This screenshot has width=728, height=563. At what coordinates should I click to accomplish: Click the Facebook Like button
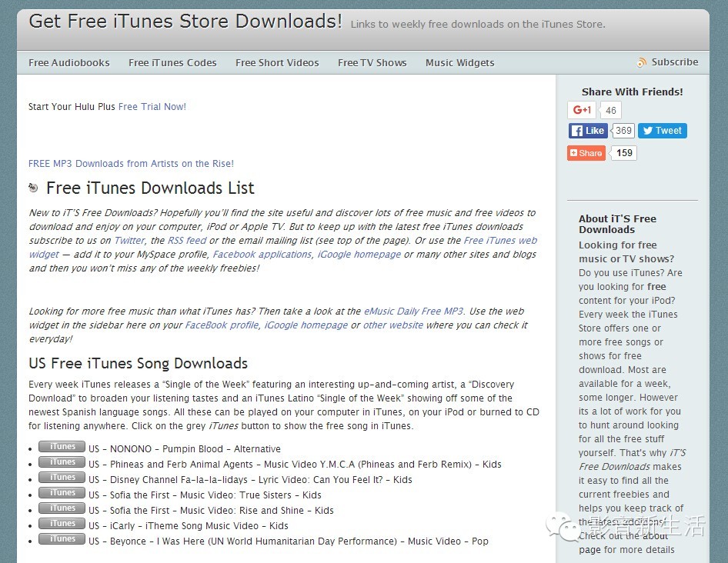pos(588,131)
